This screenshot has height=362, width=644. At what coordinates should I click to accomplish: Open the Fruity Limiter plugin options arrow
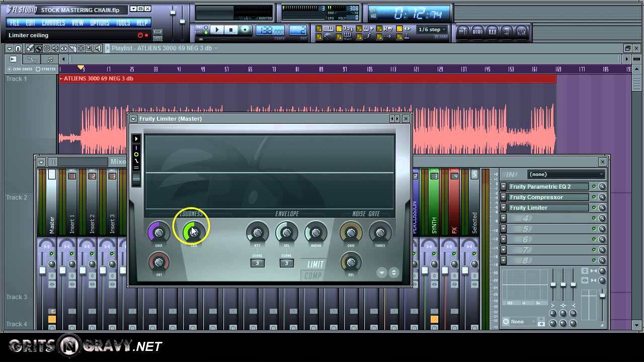click(x=133, y=119)
